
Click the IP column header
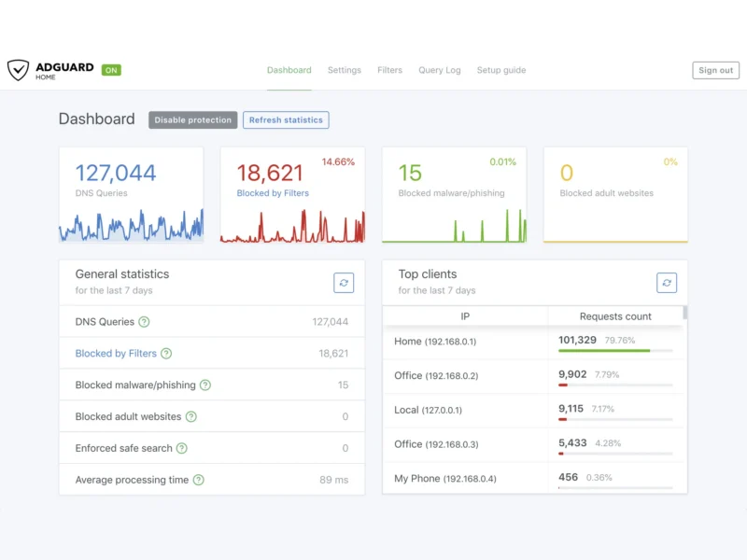pyautogui.click(x=465, y=316)
